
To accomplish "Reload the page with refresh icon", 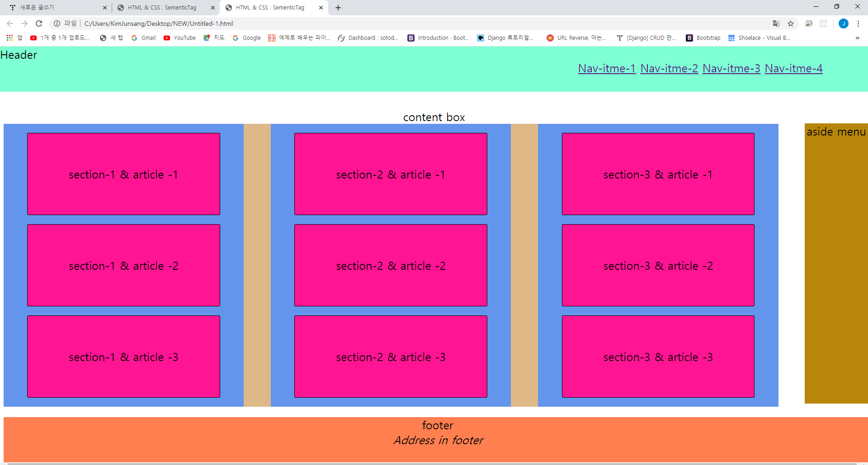I will (39, 23).
